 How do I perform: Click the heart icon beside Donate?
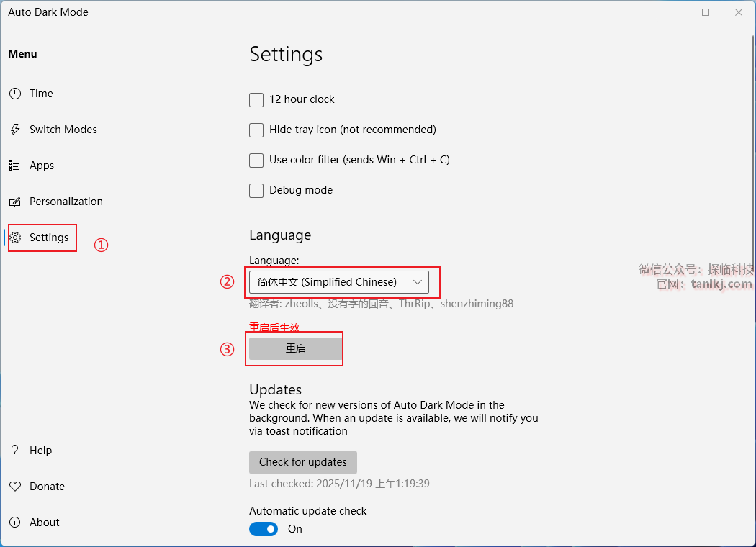pyautogui.click(x=15, y=487)
